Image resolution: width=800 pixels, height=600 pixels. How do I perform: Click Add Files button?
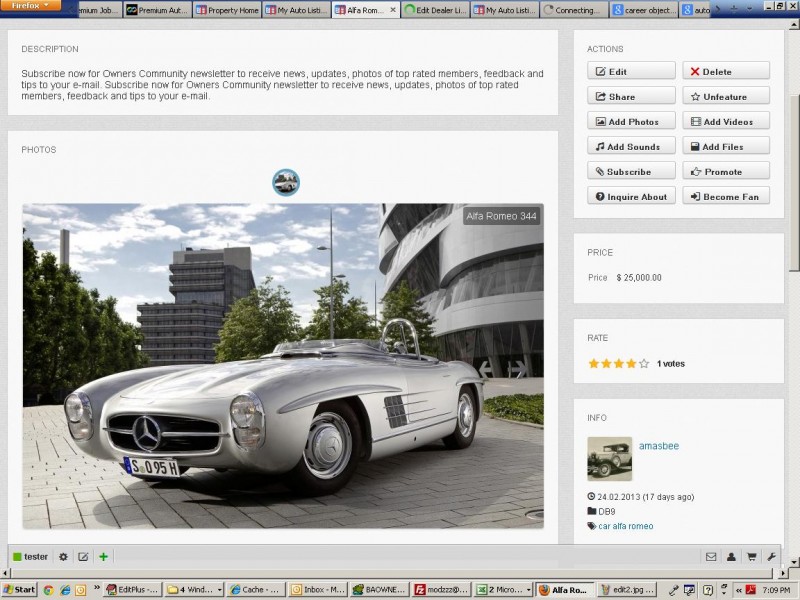click(726, 146)
